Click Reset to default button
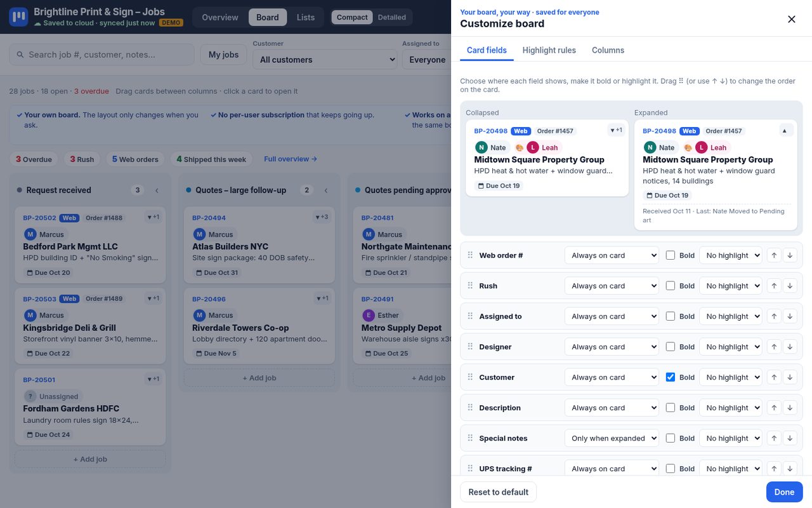The height and width of the screenshot is (508, 812). 499,492
